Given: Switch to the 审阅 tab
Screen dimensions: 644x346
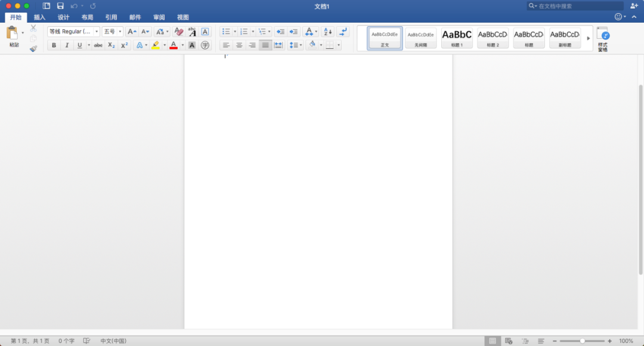Looking at the screenshot, I should pos(159,17).
